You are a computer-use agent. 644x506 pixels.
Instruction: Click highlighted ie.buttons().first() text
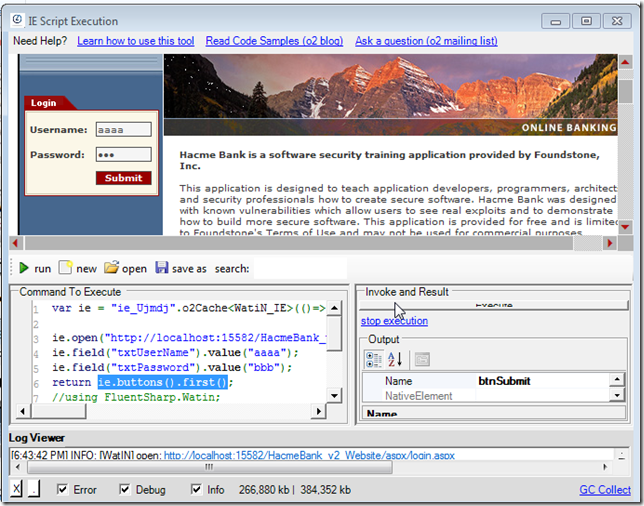[163, 382]
